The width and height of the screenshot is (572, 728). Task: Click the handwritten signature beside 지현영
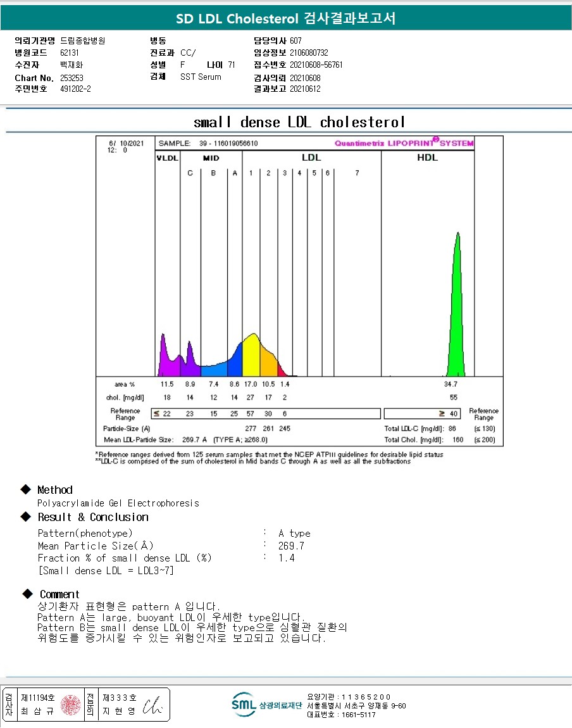tap(152, 706)
